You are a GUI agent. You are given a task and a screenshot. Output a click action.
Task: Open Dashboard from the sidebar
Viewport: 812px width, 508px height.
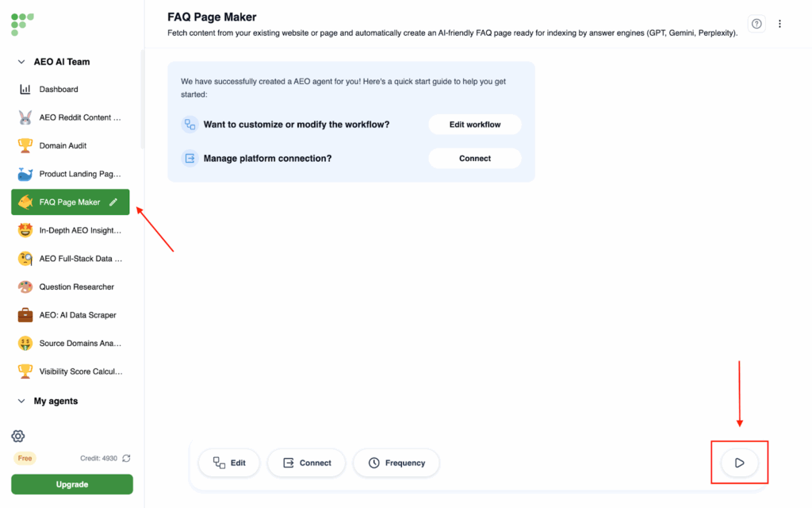(x=59, y=90)
